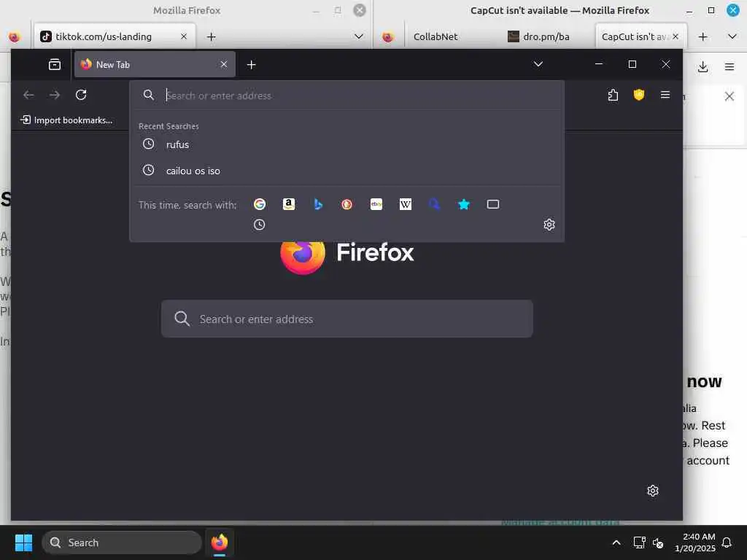Choose the recent search "cailou os iso"
Viewport: 747px width, 560px height.
pyautogui.click(x=347, y=171)
